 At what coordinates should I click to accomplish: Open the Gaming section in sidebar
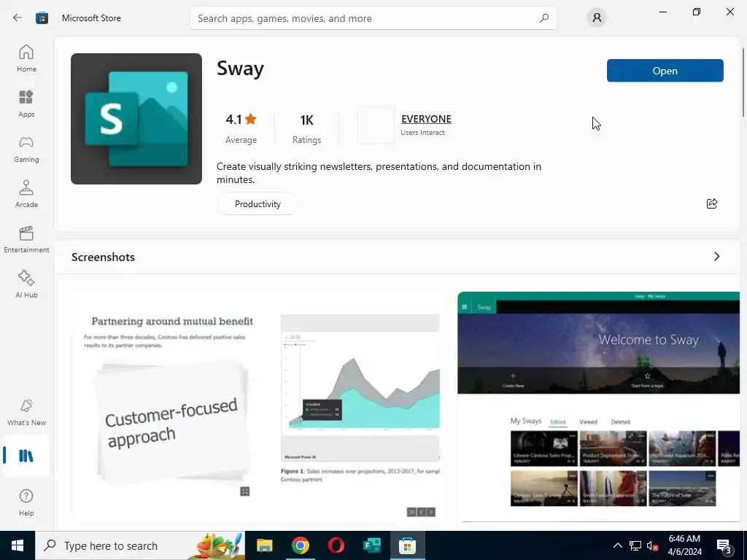pos(26,149)
